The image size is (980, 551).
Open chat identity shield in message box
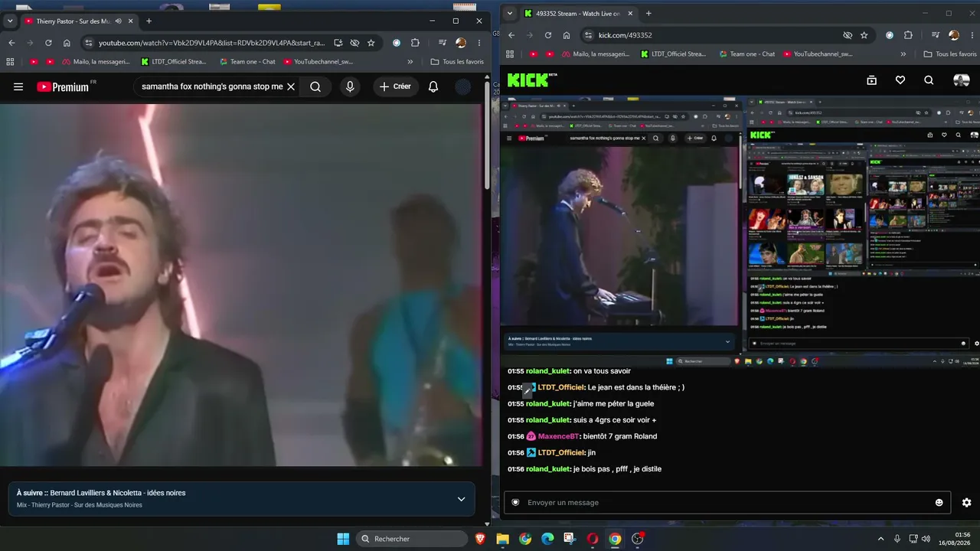coord(515,502)
